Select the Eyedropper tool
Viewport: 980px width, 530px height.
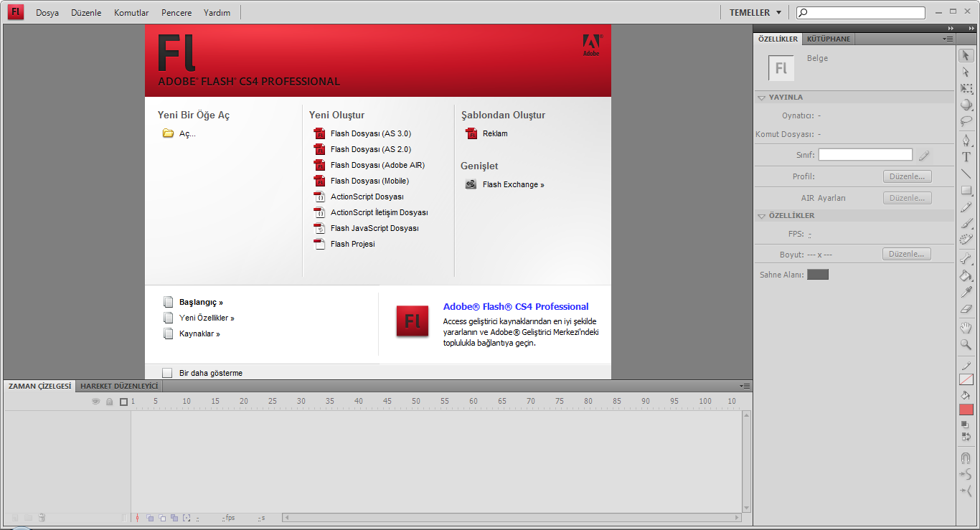(x=966, y=293)
